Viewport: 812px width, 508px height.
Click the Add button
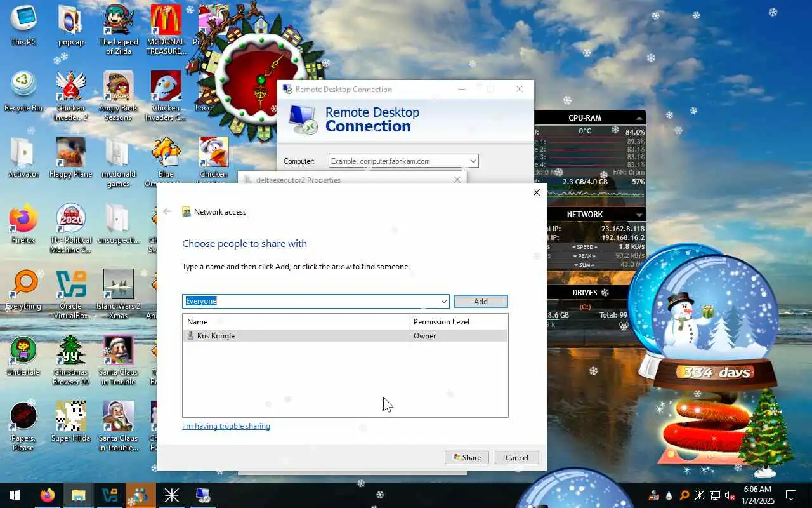tap(480, 301)
